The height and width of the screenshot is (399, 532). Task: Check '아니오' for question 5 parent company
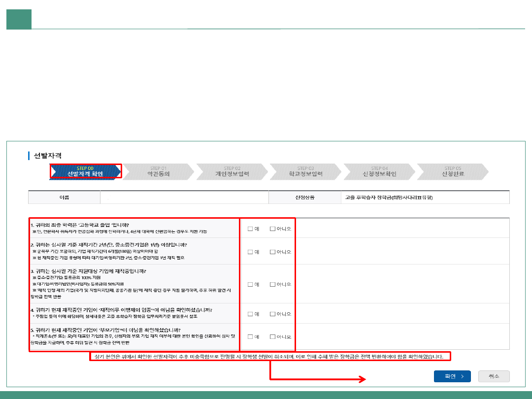pos(272,337)
